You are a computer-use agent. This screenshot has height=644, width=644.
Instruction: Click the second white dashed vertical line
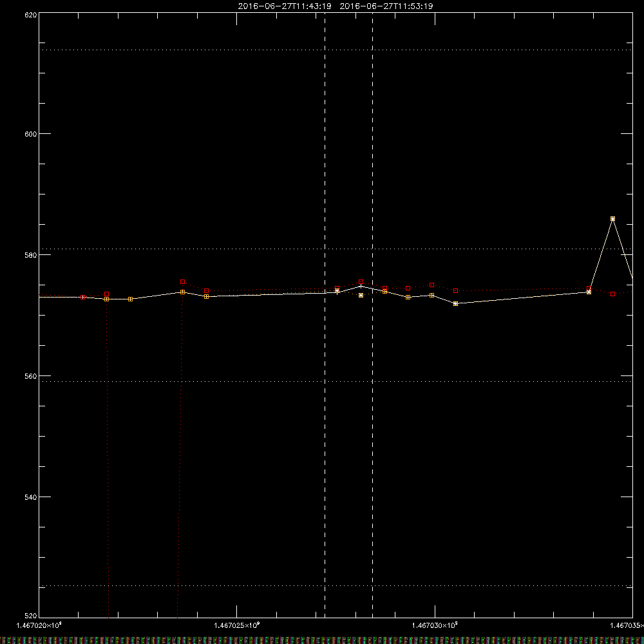pyautogui.click(x=372, y=315)
